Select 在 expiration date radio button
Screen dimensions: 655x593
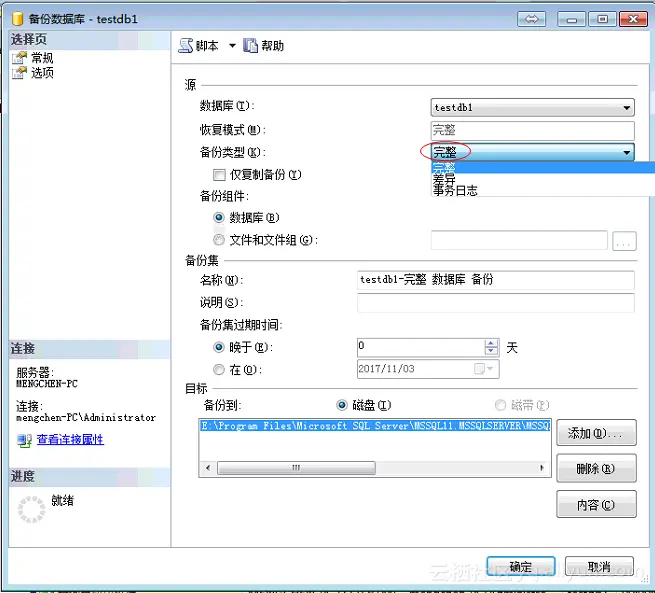219,370
